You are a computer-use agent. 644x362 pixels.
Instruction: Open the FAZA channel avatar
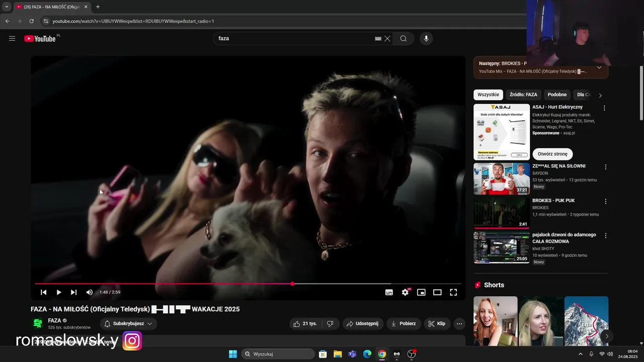coord(38,323)
